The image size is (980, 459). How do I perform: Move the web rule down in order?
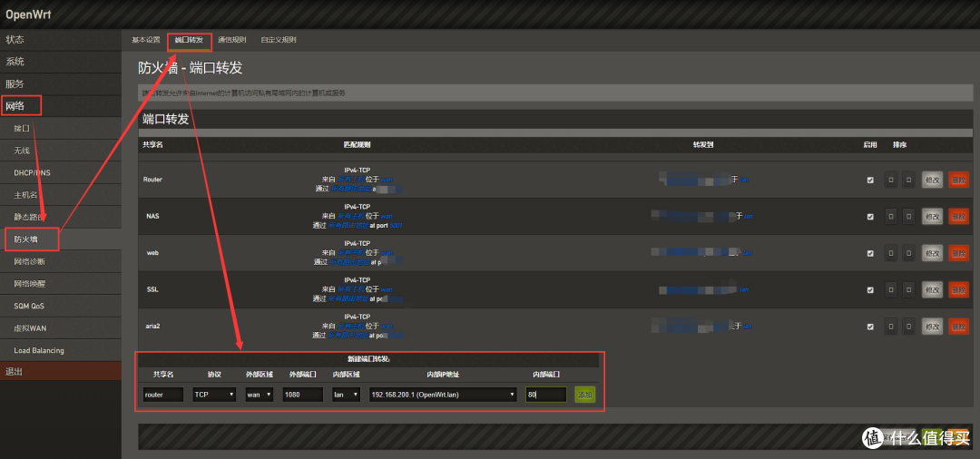point(908,253)
